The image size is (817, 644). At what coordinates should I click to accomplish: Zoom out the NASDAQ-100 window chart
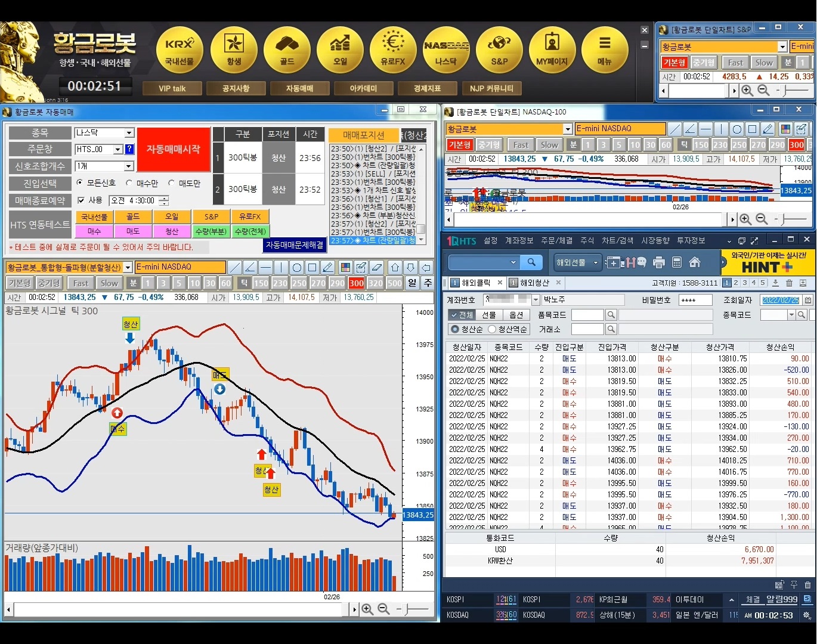(x=762, y=219)
